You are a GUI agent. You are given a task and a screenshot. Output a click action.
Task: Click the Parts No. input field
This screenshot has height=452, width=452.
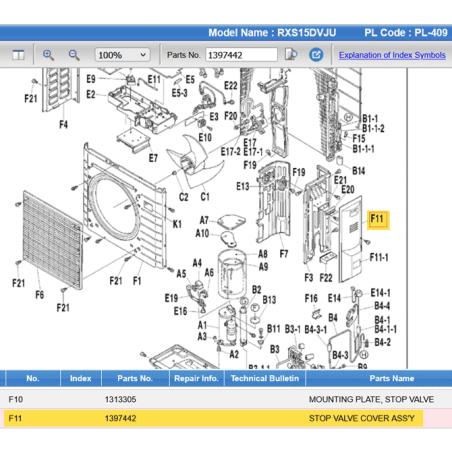[241, 55]
